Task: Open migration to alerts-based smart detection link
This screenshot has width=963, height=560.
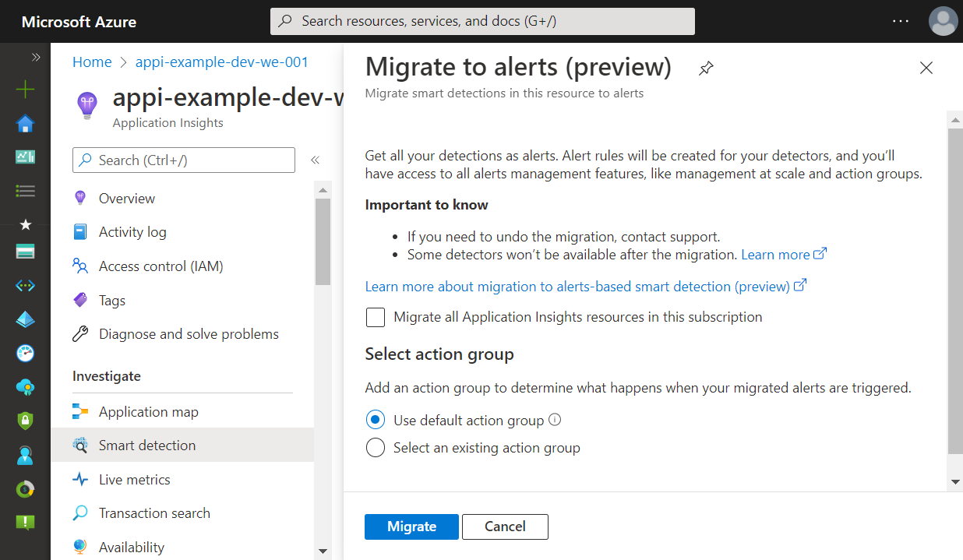Action: tap(586, 287)
